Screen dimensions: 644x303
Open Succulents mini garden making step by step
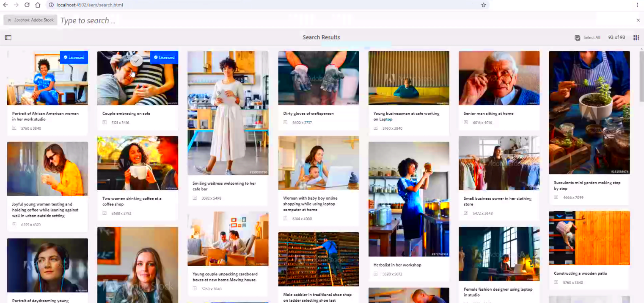click(589, 112)
